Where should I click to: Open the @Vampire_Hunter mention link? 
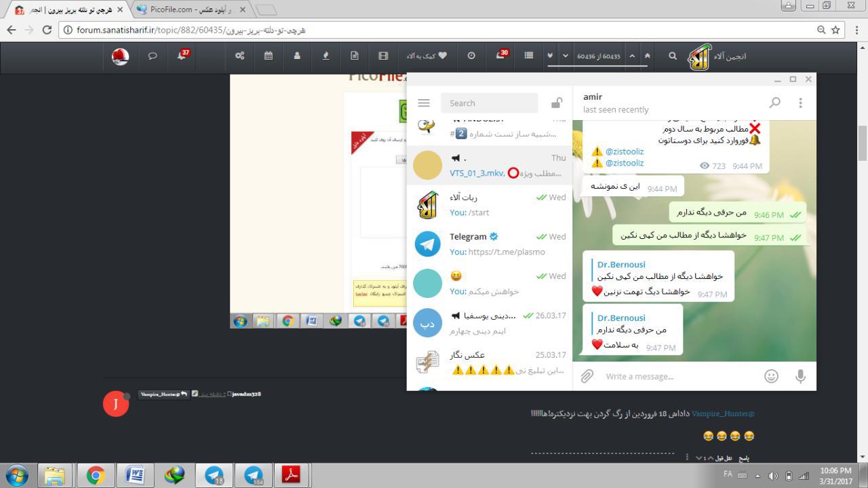(723, 413)
